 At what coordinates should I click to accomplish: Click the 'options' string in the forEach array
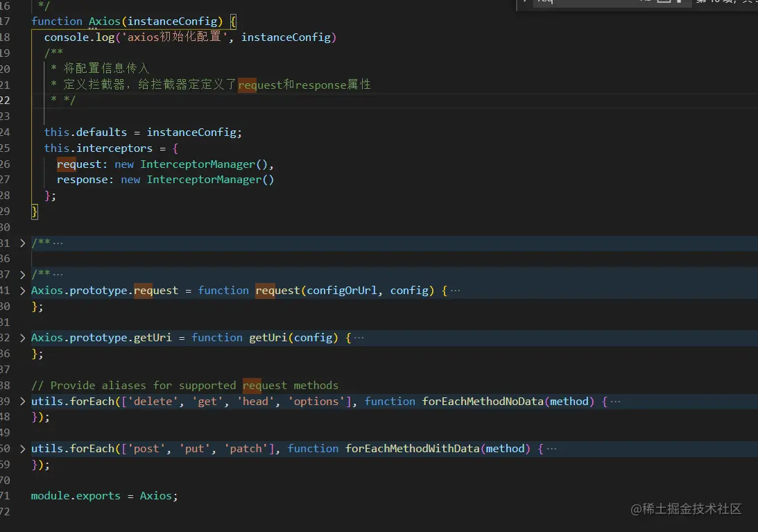tap(316, 402)
